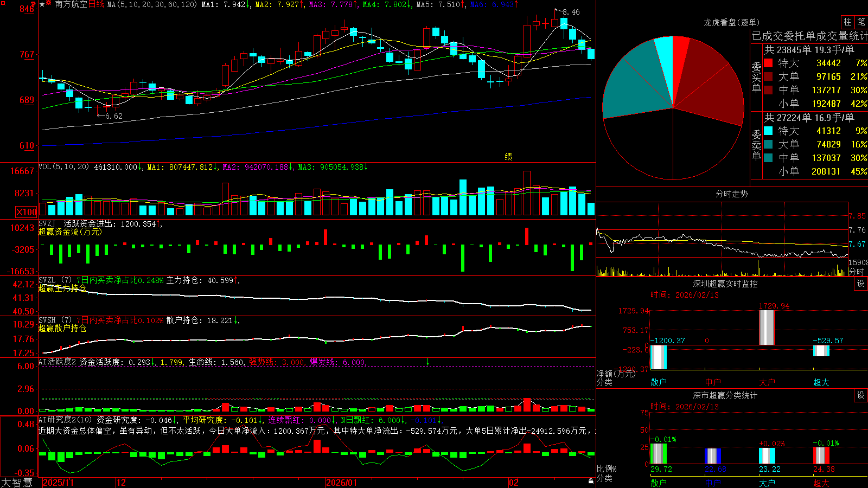Viewport: 868px width, 488px height.
Task: Click the dark red 大单 buy-order legend swatch
Action: (x=768, y=76)
